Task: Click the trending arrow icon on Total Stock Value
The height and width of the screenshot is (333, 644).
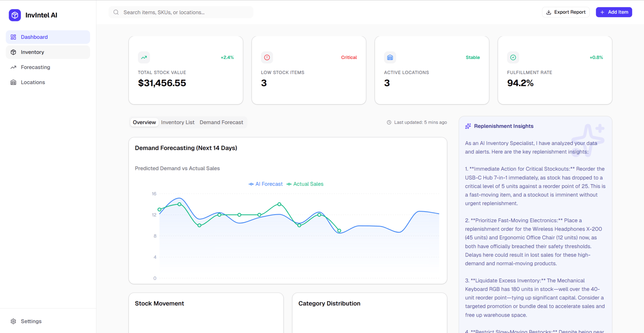Action: point(144,57)
